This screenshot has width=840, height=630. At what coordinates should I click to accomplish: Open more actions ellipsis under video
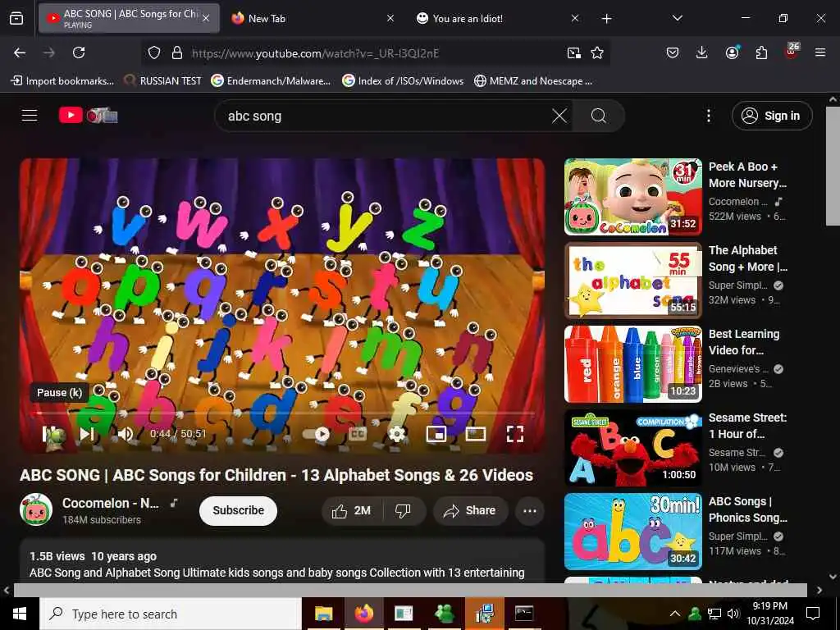tap(529, 510)
